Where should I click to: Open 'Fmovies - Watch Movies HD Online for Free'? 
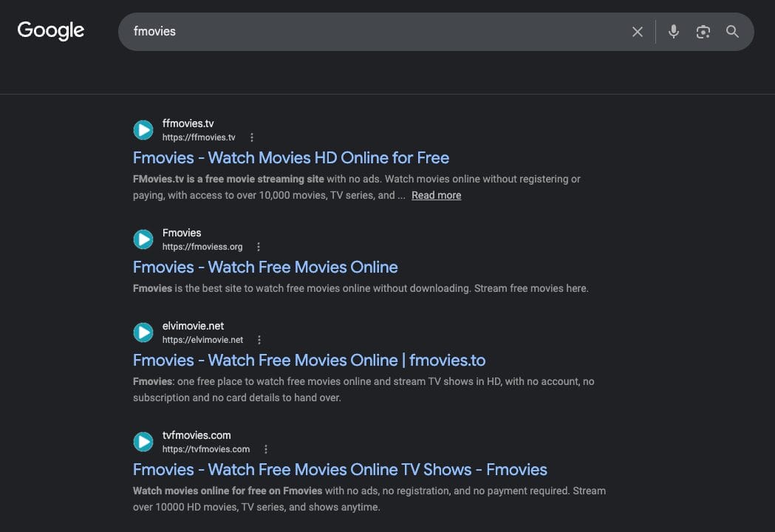pyautogui.click(x=291, y=157)
